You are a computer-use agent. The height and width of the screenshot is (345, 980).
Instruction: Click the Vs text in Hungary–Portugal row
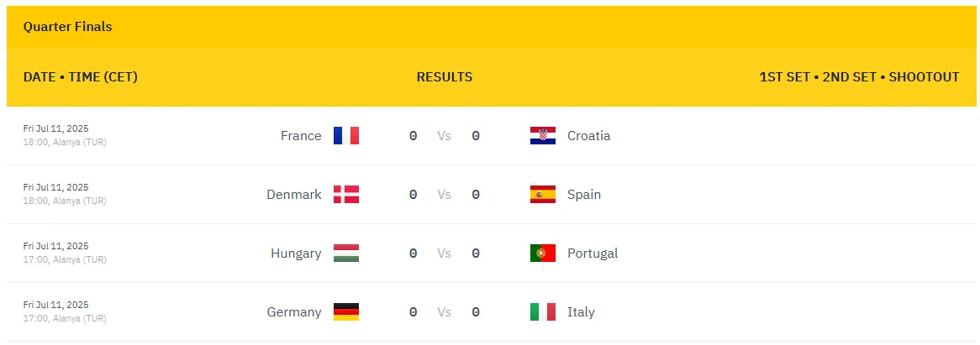point(444,254)
